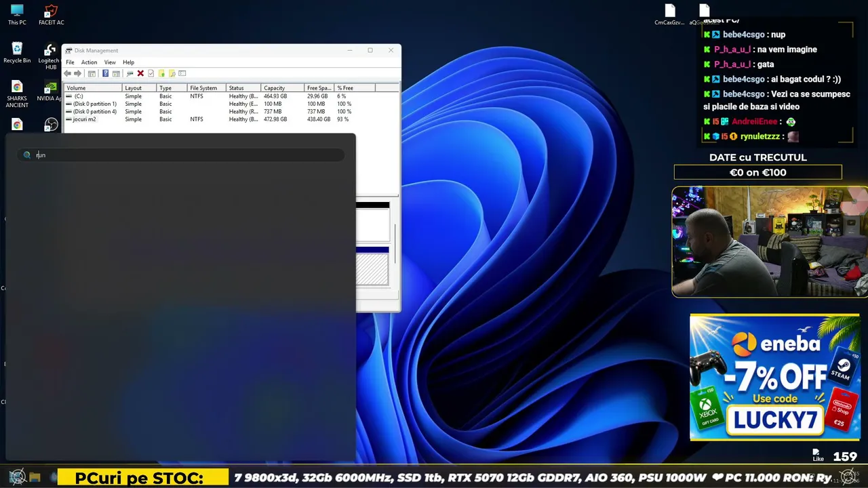Click the check mark properties toolbar icon
This screenshot has width=868, height=488.
(x=151, y=73)
